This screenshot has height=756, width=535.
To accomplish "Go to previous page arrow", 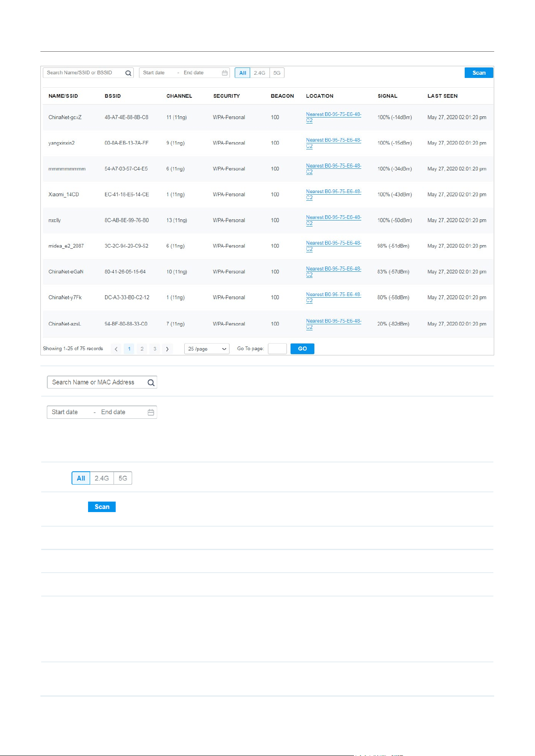I will pos(116,349).
